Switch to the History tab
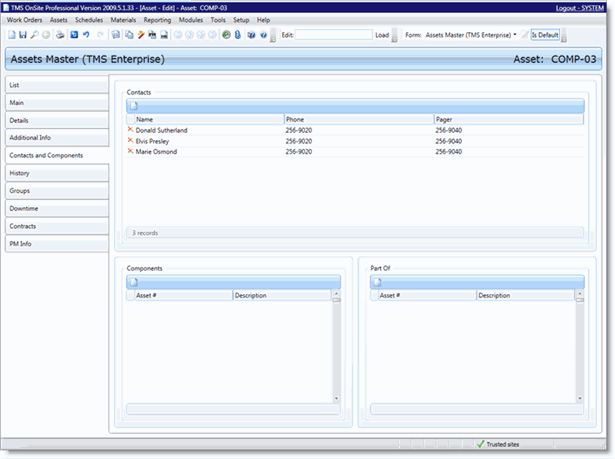Image resolution: width=615 pixels, height=459 pixels. coord(57,173)
